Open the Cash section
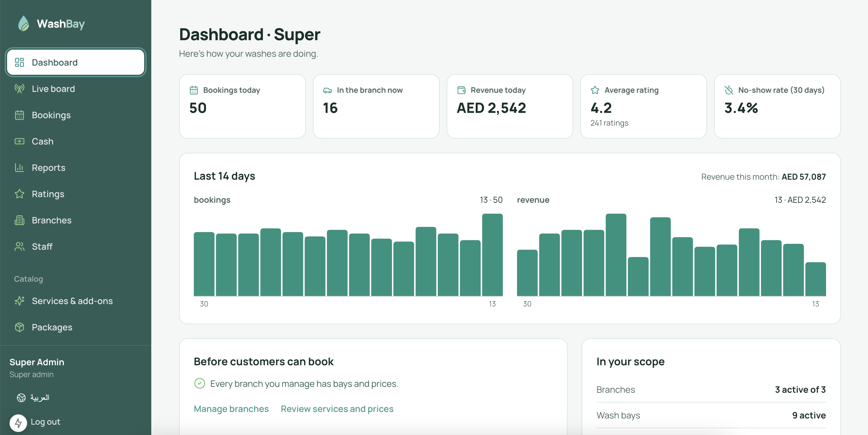This screenshot has height=435, width=868. point(75,141)
